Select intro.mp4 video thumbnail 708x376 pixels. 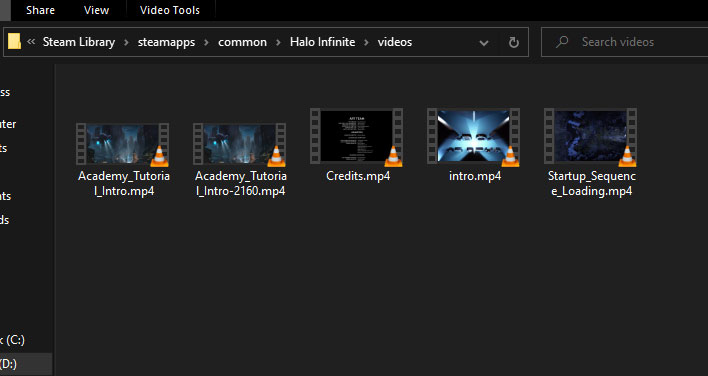(x=473, y=136)
